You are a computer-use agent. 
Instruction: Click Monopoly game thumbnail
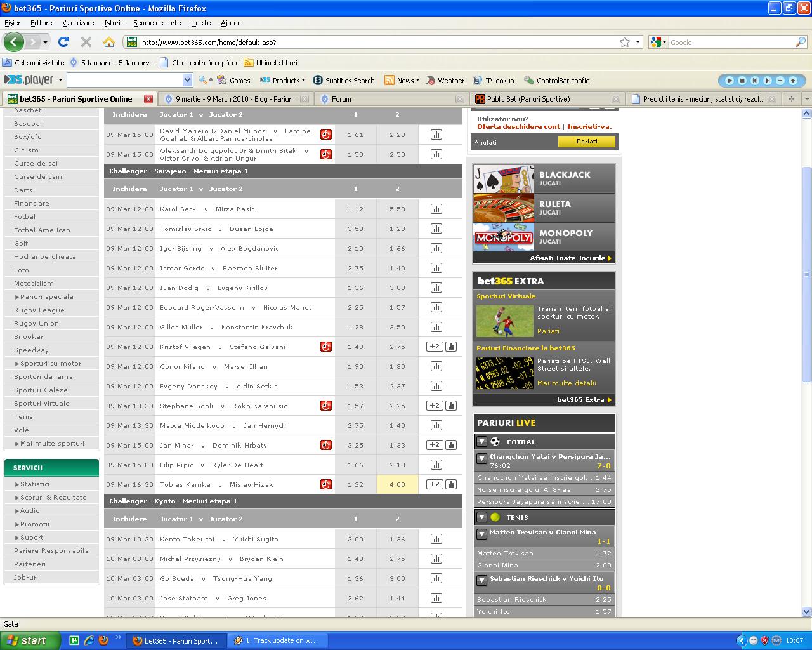[504, 237]
